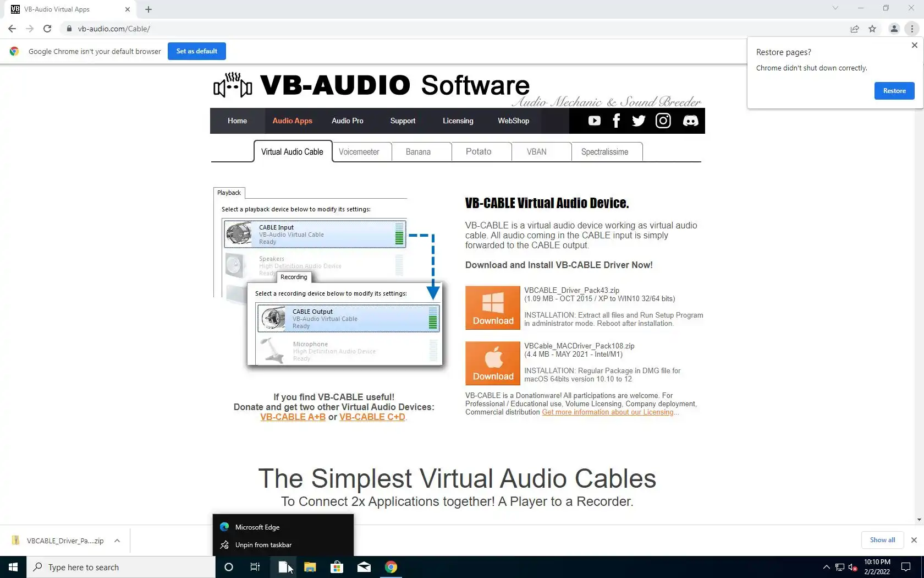
Task: Open the WebShop menu item
Action: pyautogui.click(x=514, y=121)
